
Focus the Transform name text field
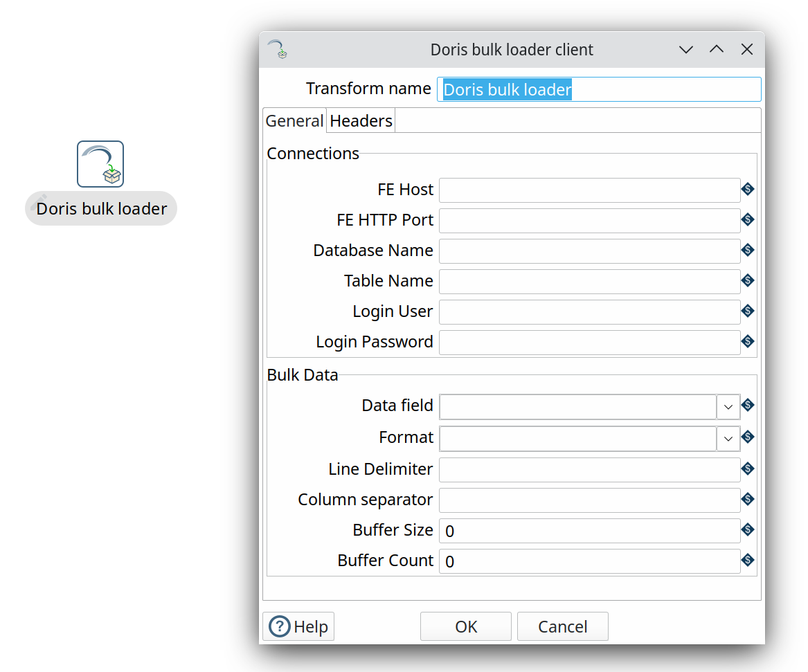click(x=599, y=89)
